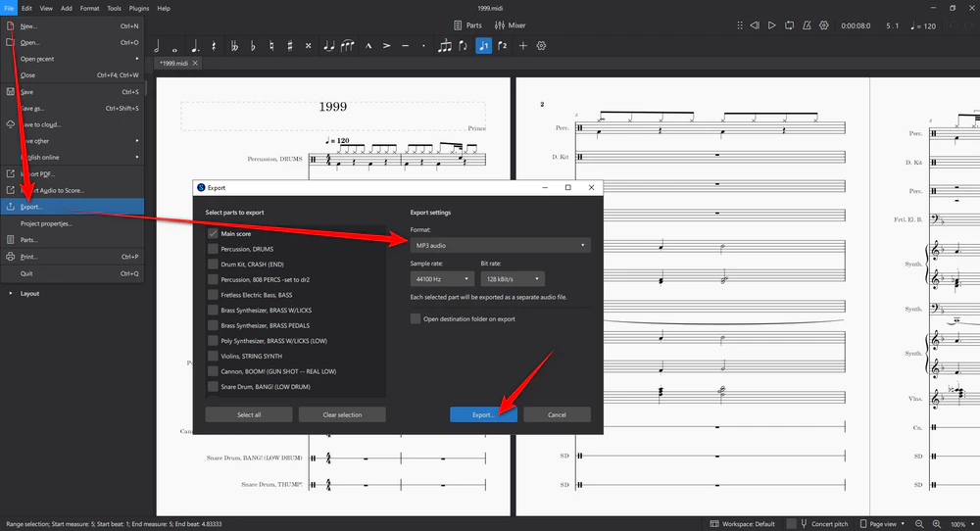Toggle loop playback
Screen dimensions: 980x531
(789, 25)
